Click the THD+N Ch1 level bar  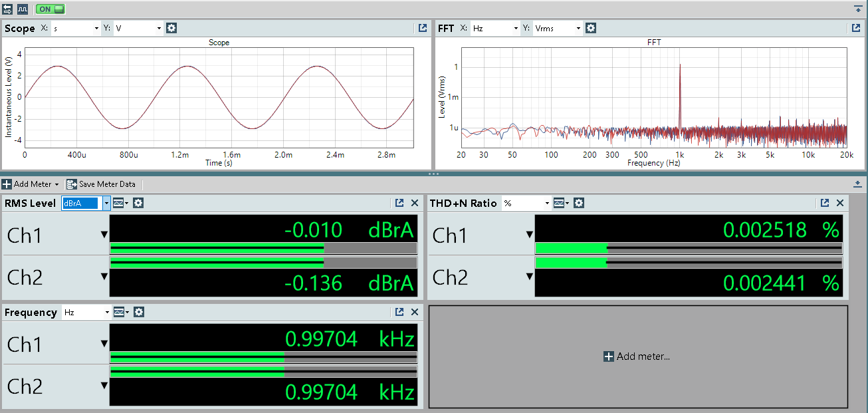click(x=688, y=248)
